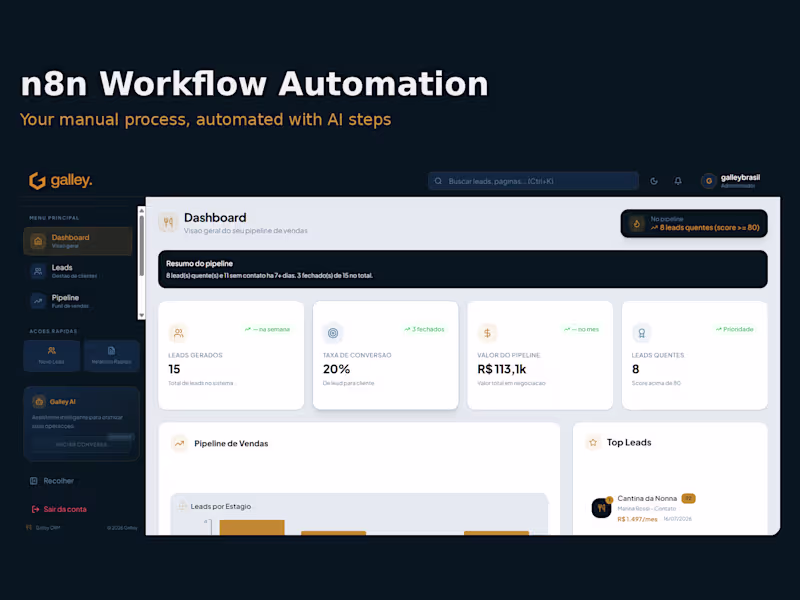Open the Dashboard menu item
This screenshot has height=600, width=800.
(78, 241)
